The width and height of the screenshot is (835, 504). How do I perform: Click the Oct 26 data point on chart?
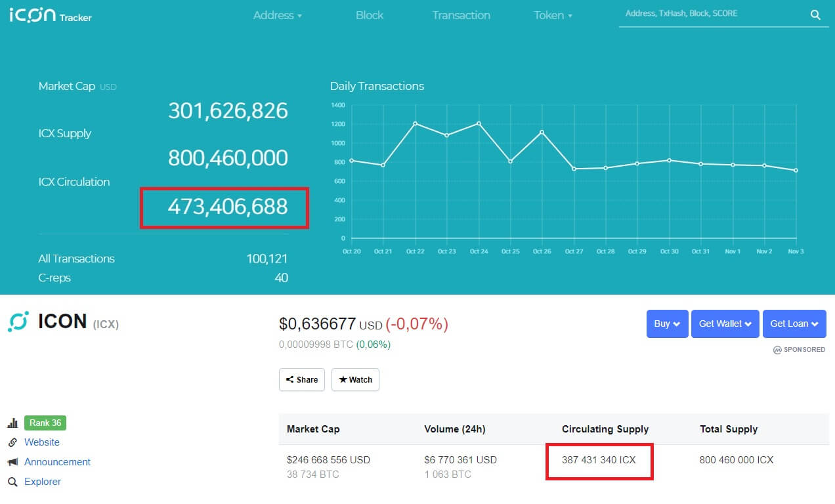(x=542, y=132)
